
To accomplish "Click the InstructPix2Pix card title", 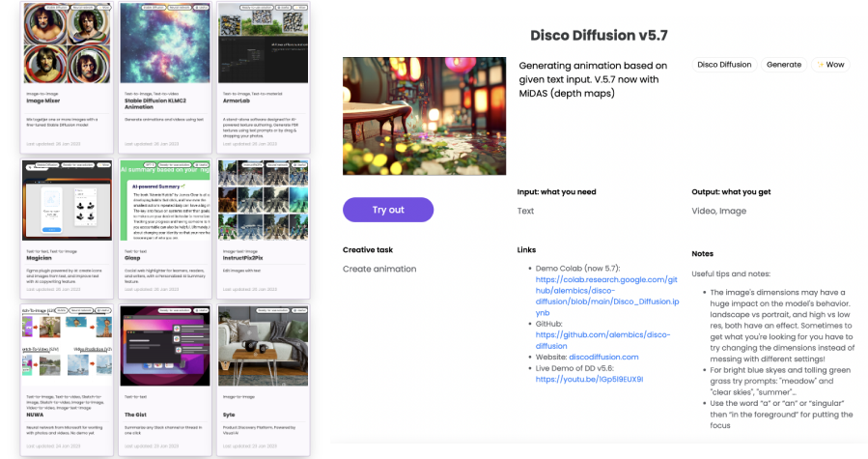I will (x=242, y=258).
